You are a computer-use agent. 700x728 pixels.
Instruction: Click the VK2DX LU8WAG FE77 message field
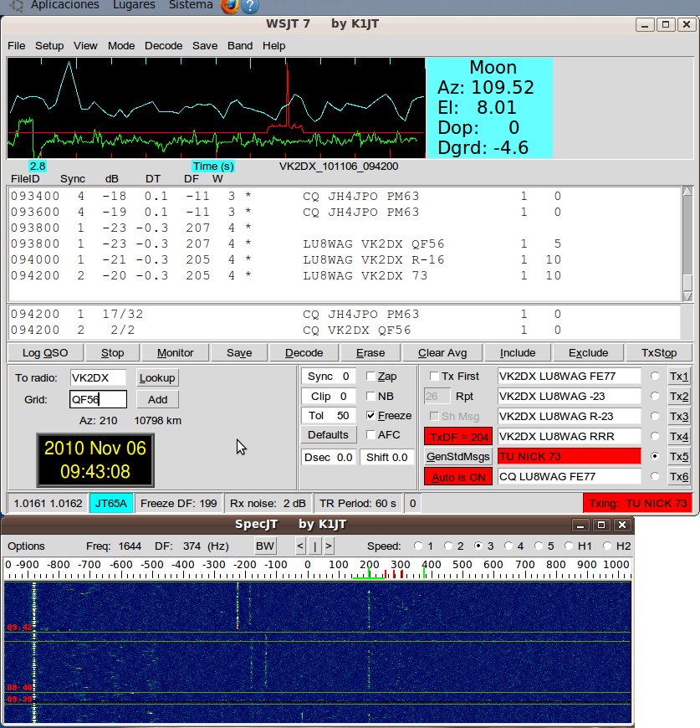[x=570, y=376]
